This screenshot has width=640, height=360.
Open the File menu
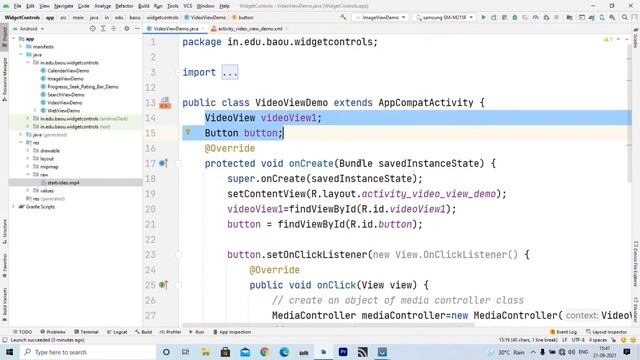point(17,6)
